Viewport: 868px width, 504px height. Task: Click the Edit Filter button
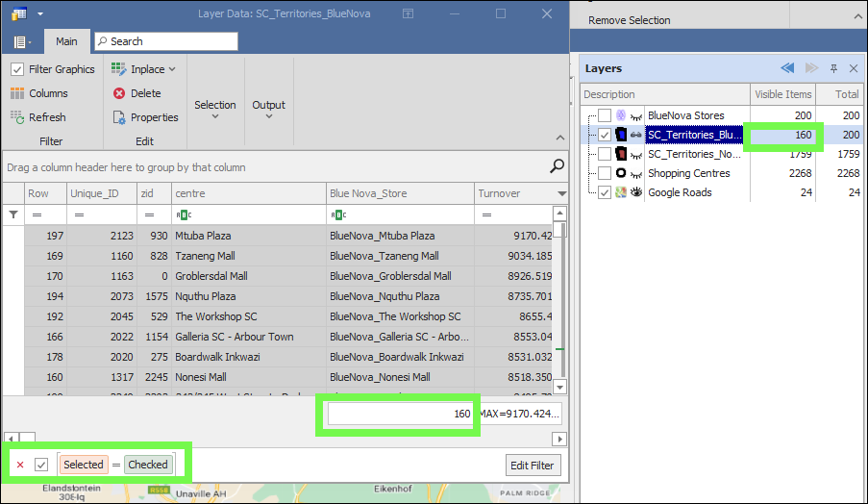532,466
